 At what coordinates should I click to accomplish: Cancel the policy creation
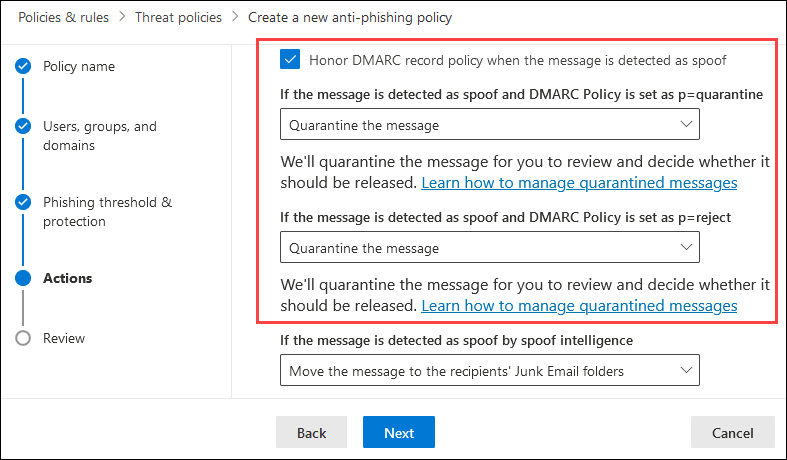pos(732,432)
